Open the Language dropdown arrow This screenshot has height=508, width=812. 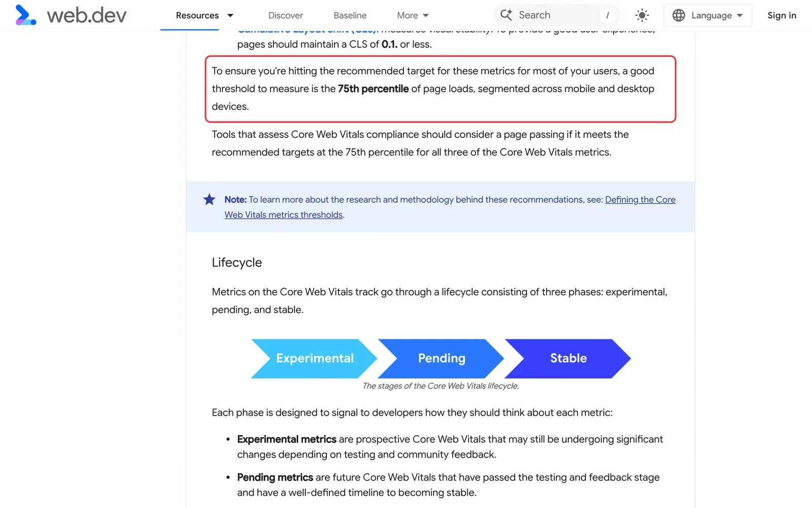(740, 15)
